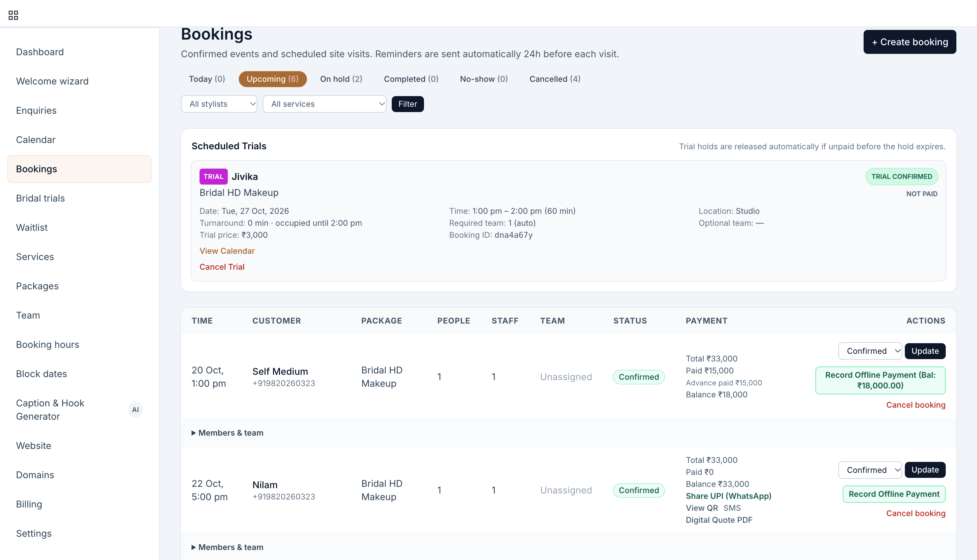Switch to the On hold (2) tab
This screenshot has width=977, height=560.
pos(341,79)
